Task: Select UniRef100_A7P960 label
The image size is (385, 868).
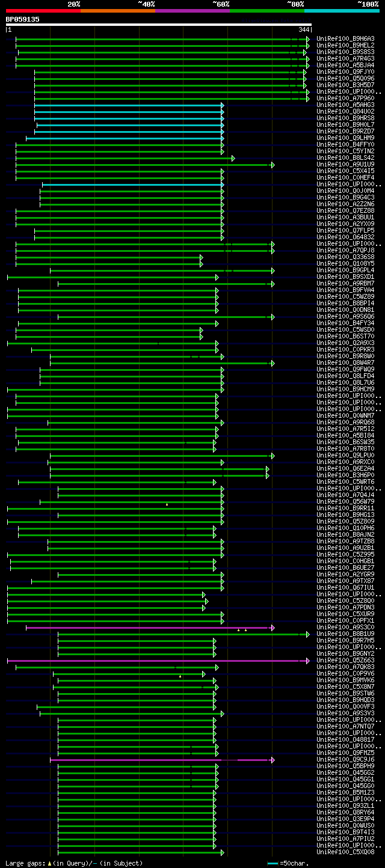Action: click(x=345, y=99)
